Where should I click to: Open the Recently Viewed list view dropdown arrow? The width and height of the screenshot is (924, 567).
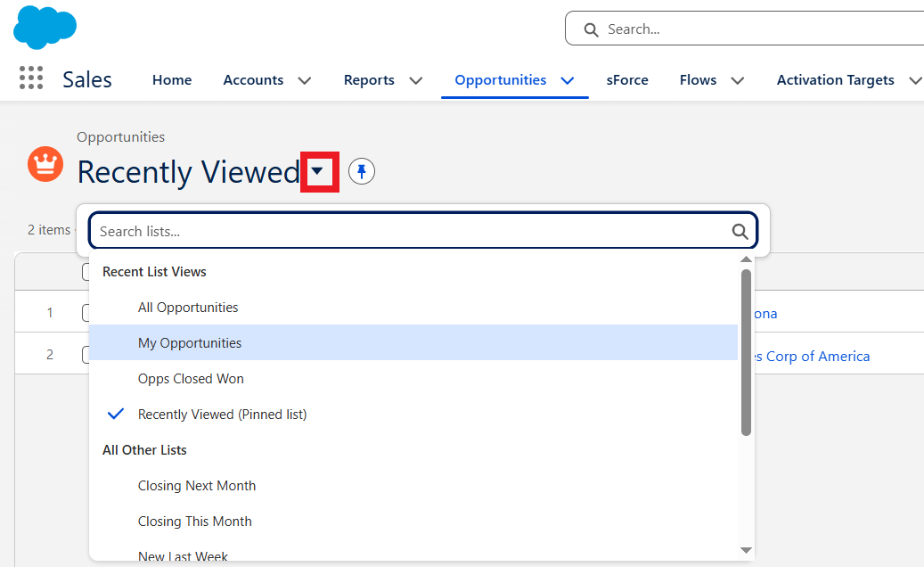[317, 171]
